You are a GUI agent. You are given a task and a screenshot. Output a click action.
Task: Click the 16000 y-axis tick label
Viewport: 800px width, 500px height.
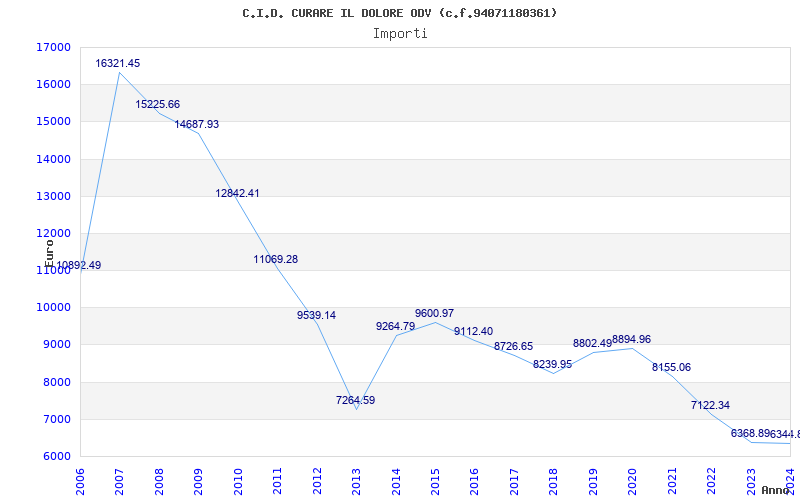coord(53,85)
